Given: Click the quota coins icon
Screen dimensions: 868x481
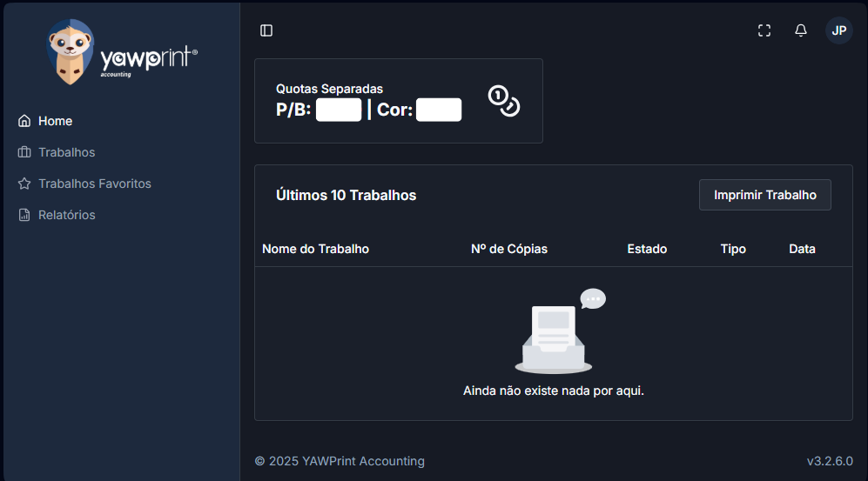Looking at the screenshot, I should tap(503, 101).
